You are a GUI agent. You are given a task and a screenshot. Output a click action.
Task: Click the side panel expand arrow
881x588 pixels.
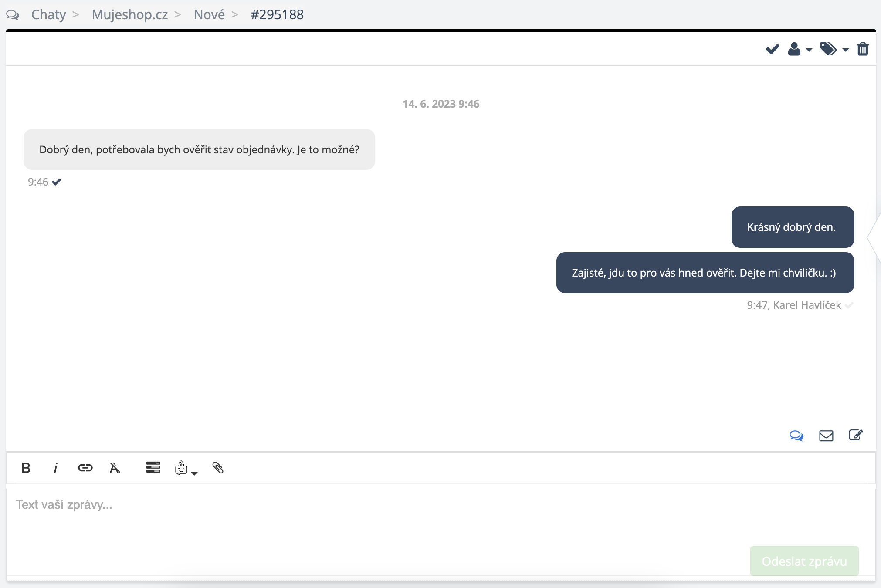[874, 238]
